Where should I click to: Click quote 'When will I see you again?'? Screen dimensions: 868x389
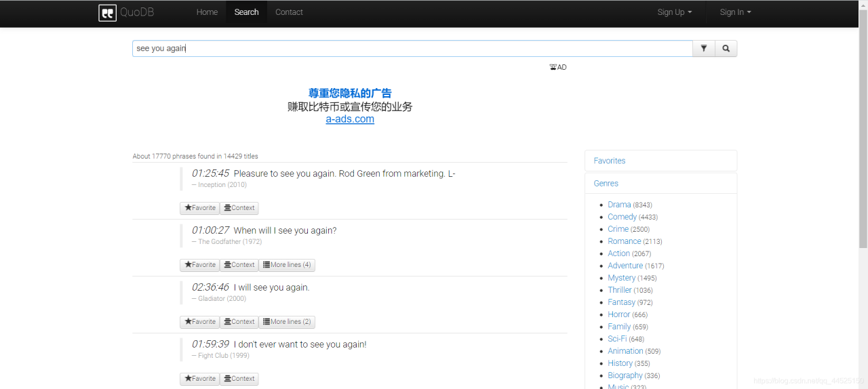pos(285,230)
